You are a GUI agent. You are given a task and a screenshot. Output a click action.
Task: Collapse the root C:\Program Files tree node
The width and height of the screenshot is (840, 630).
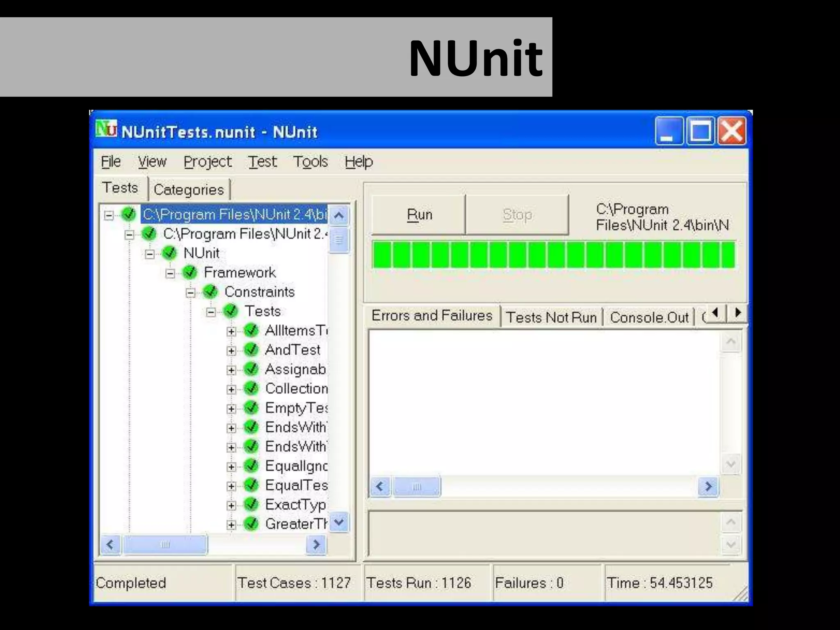point(109,215)
